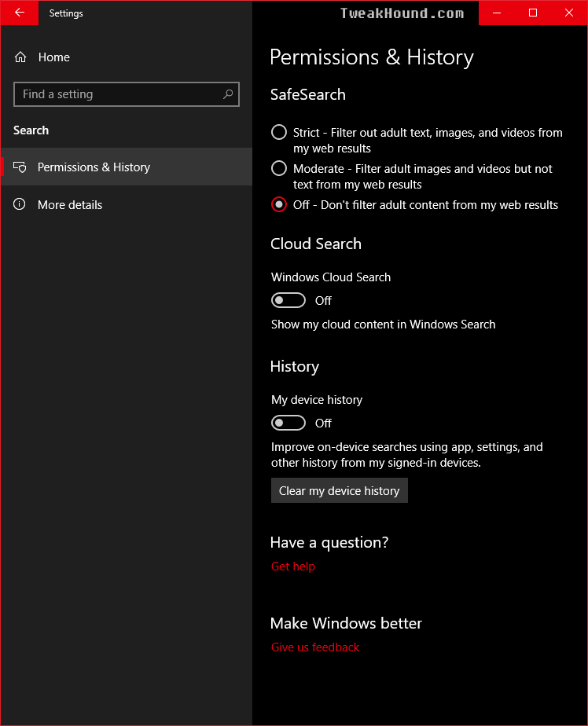The height and width of the screenshot is (726, 588).
Task: Click the More details info icon
Action: [20, 204]
